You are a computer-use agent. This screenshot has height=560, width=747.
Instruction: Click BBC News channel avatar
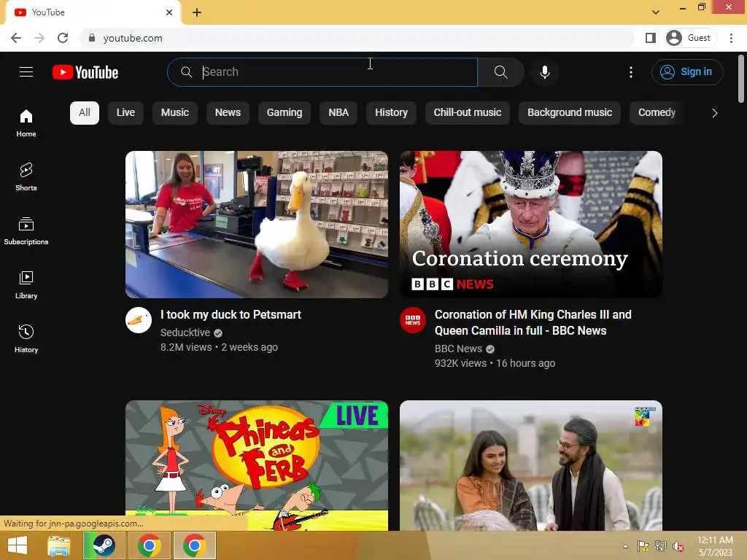pyautogui.click(x=413, y=320)
